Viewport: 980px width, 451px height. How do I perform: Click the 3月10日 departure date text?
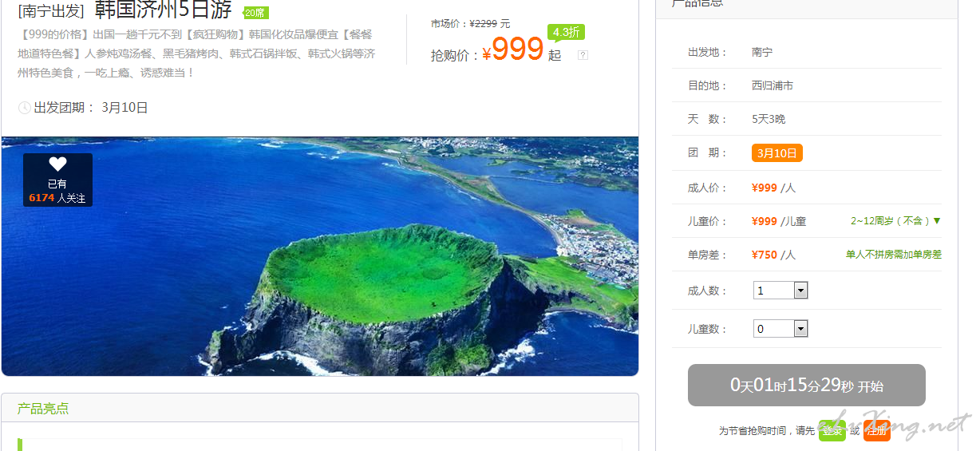(124, 108)
